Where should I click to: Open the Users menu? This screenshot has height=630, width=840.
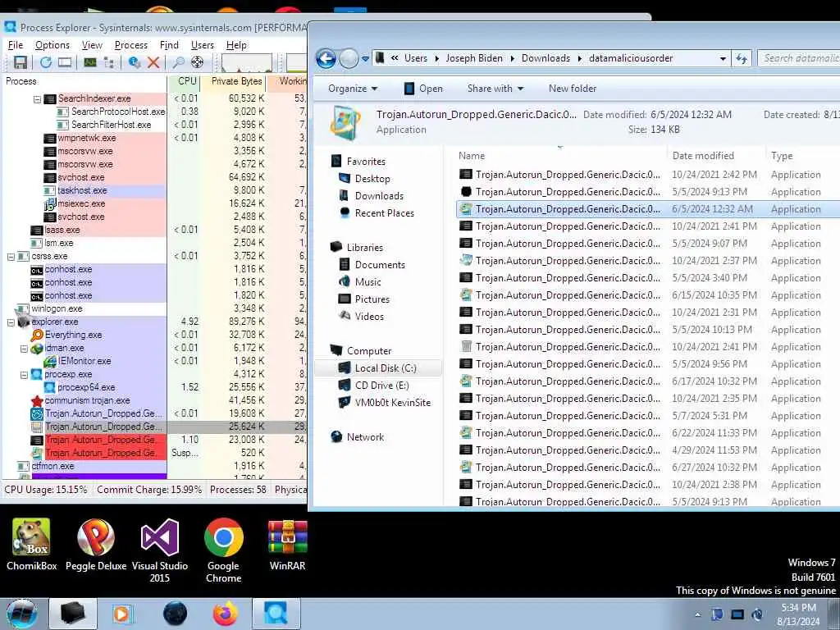click(x=203, y=45)
